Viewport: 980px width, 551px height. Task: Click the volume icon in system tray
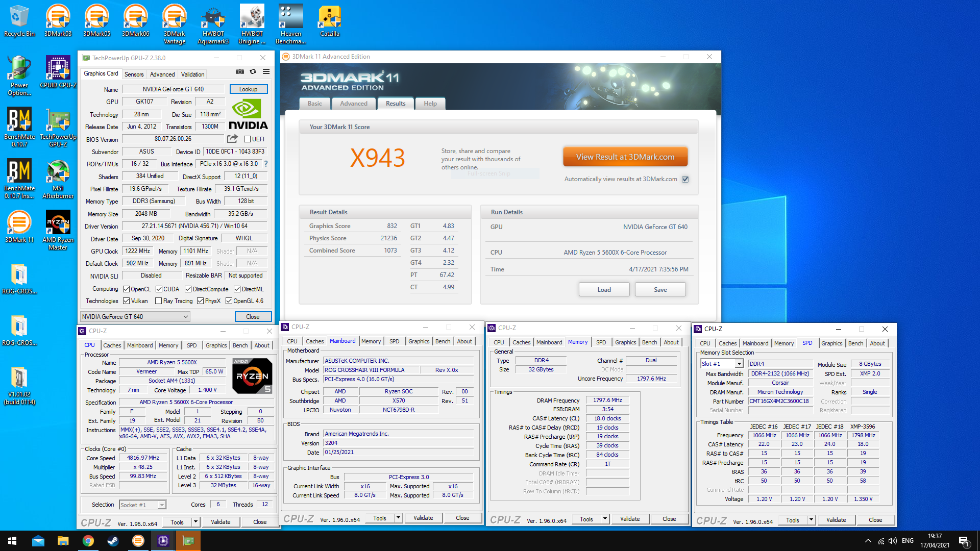[892, 541]
